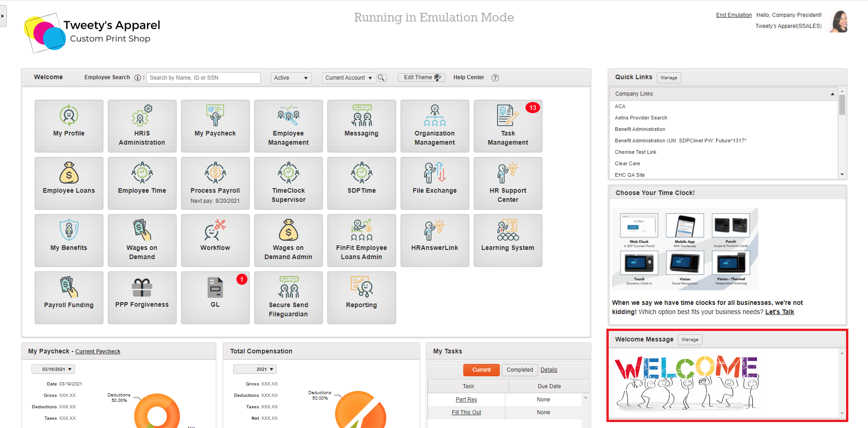868x428 pixels.
Task: Open the Active status dropdown
Action: pyautogui.click(x=291, y=78)
